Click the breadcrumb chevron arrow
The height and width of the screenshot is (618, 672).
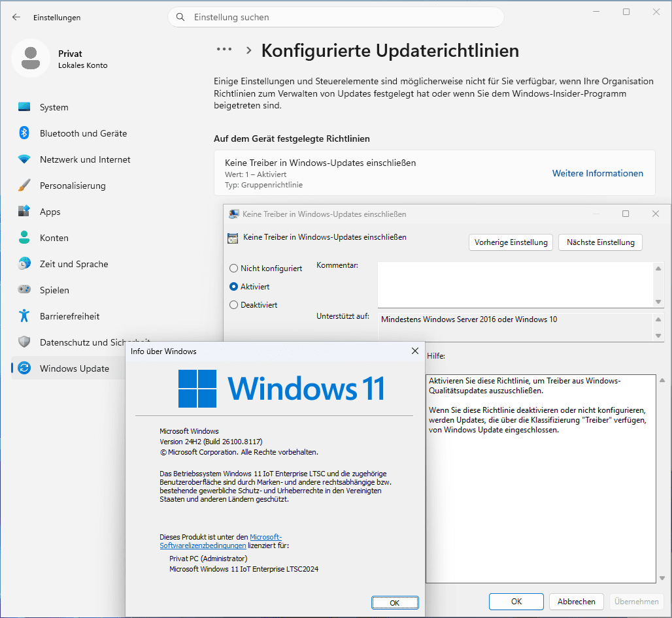pos(248,50)
